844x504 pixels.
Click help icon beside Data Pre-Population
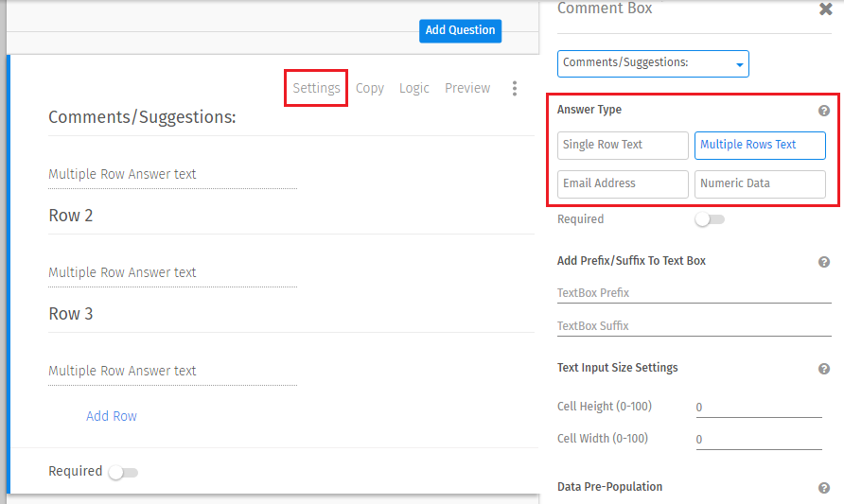coord(824,488)
